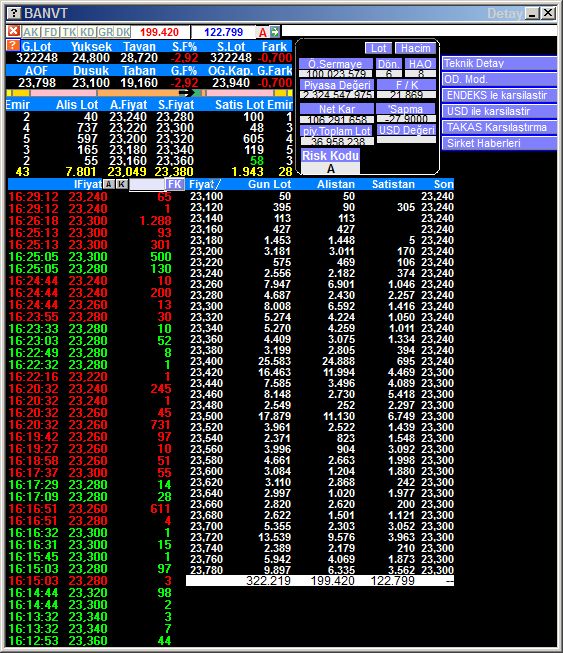Screen dimensions: 563x653
Task: Click the red X icon beside AK
Action: tap(13, 31)
